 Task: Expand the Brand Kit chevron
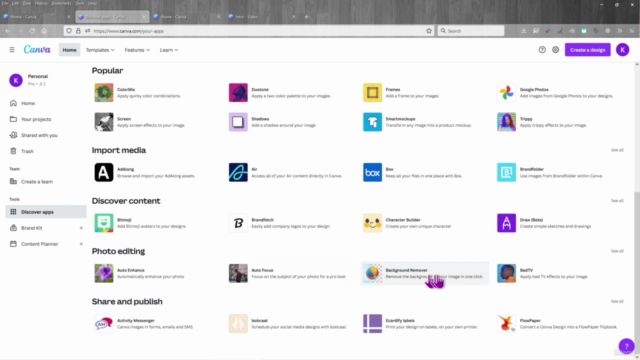click(x=81, y=228)
